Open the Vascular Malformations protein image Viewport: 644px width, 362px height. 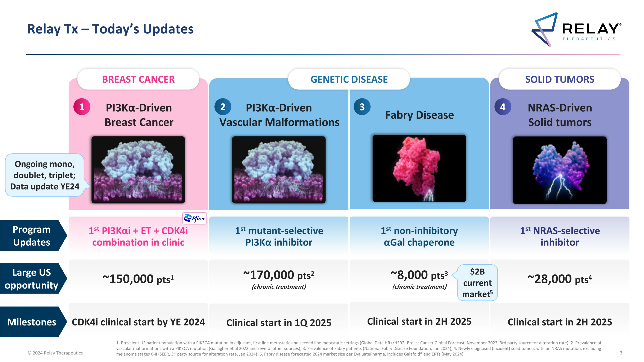[x=279, y=170]
